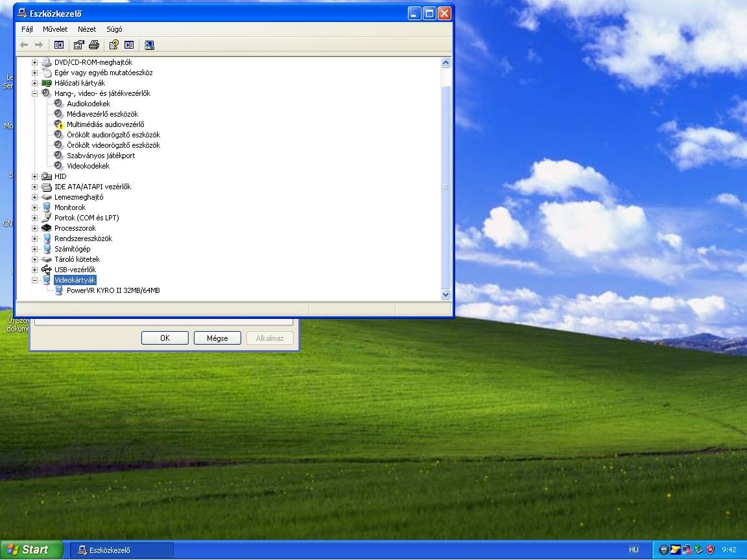Open the Properties toolbar icon
This screenshot has height=560, width=747.
78,45
